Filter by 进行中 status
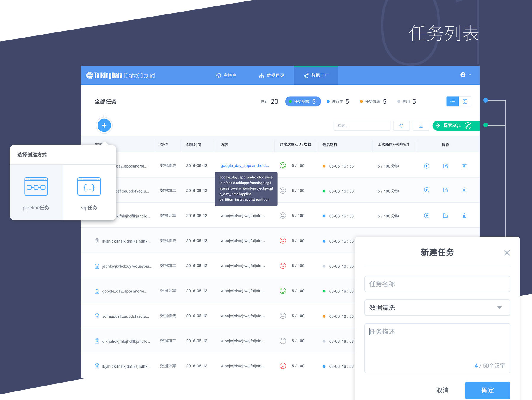The width and height of the screenshot is (532, 400). pos(338,101)
